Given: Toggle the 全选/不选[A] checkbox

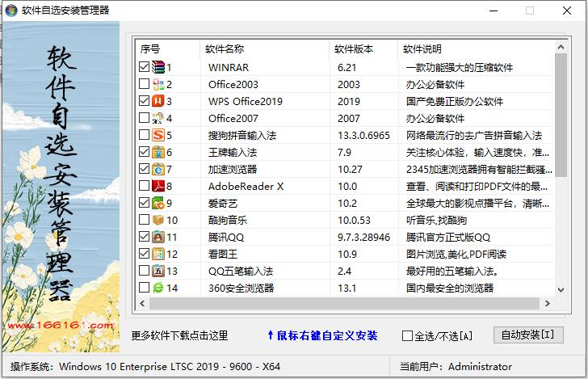Looking at the screenshot, I should tap(407, 336).
